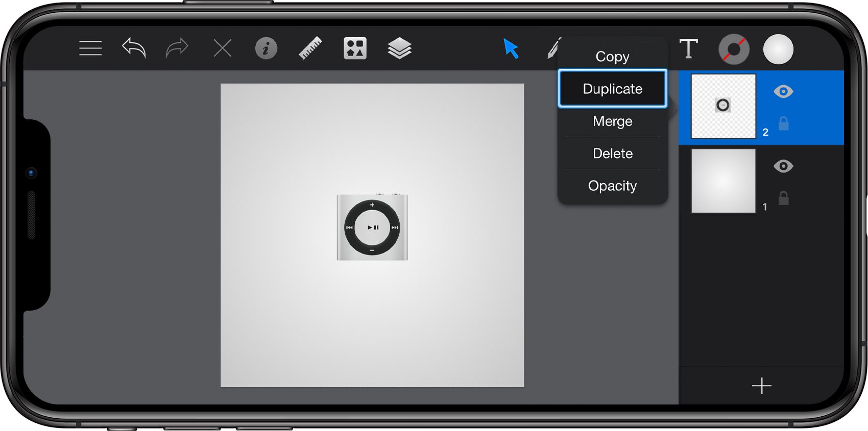Select the ruler measurement tool
The image size is (868, 431).
[x=310, y=48]
